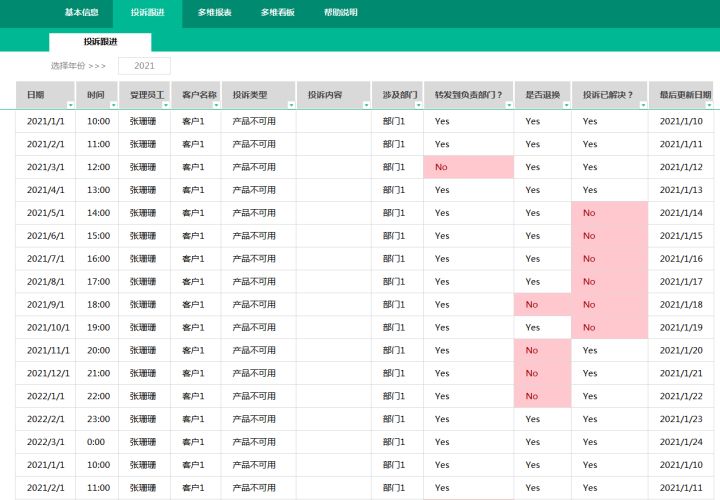The height and width of the screenshot is (500, 720).
Task: Open the 客户名称 column filter dropdown
Action: (x=216, y=105)
